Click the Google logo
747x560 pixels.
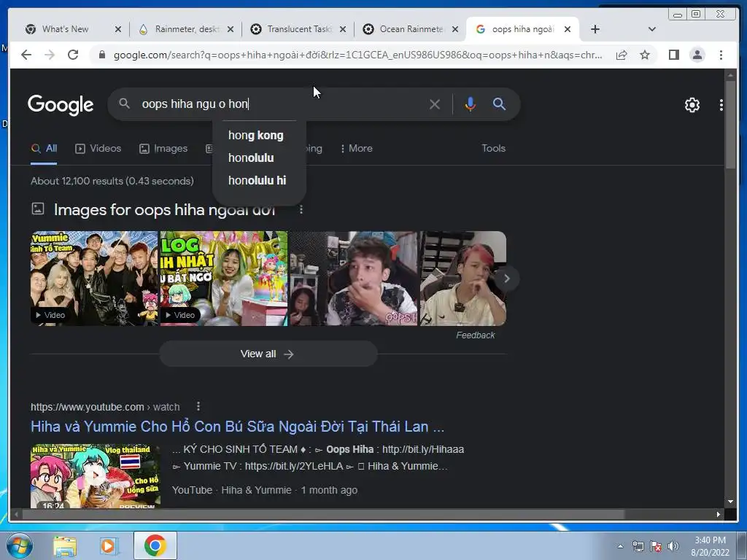(x=61, y=105)
